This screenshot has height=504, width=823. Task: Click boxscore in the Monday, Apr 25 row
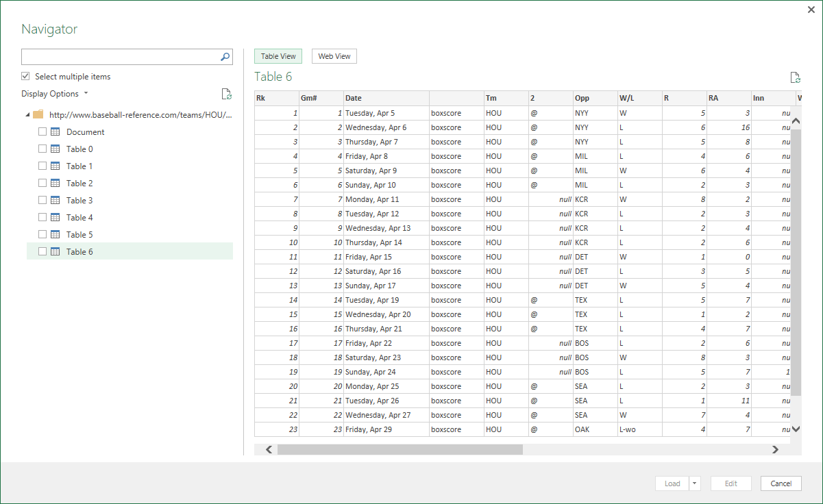coord(456,386)
